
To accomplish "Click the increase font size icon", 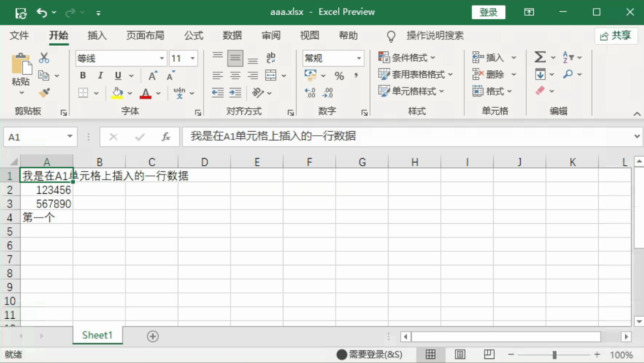I will tap(152, 76).
